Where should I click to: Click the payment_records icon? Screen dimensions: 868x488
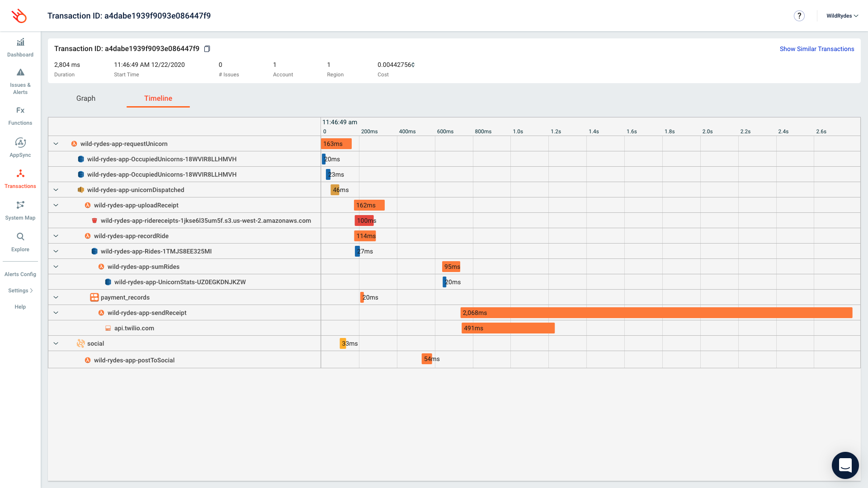[x=94, y=297]
